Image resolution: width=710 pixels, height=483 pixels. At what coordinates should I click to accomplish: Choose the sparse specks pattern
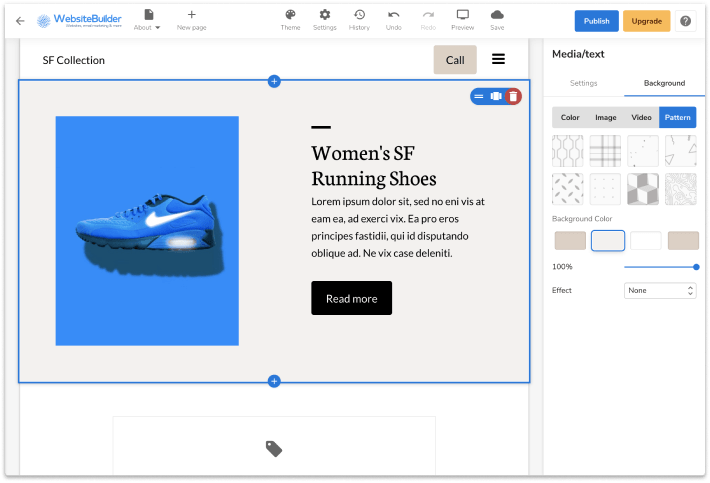click(x=643, y=151)
